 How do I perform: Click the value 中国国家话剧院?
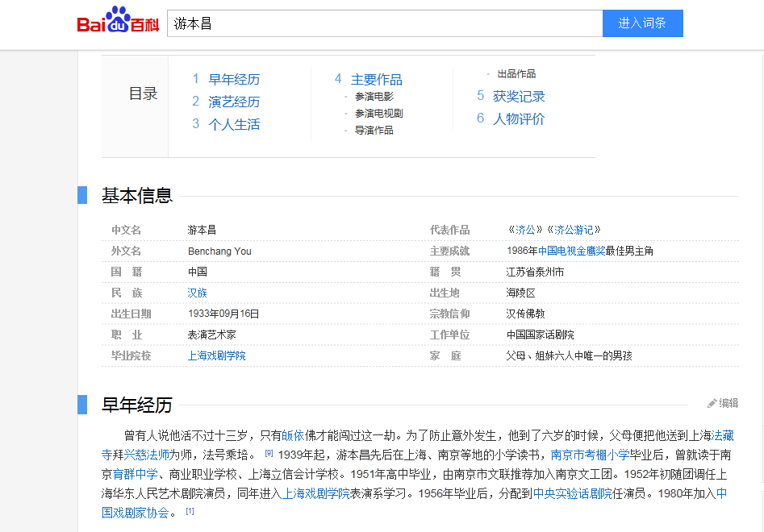tap(541, 335)
